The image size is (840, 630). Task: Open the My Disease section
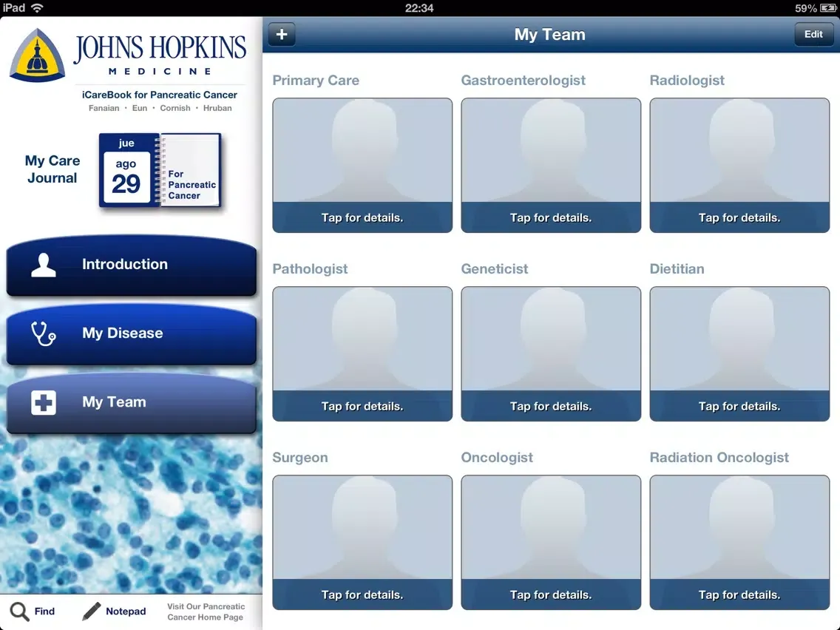coord(132,334)
